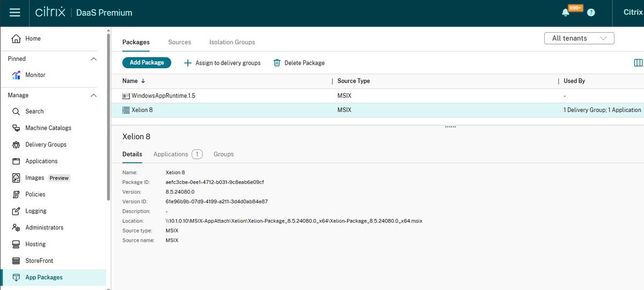Click the Version value 8.5.24080.0

tap(180, 192)
